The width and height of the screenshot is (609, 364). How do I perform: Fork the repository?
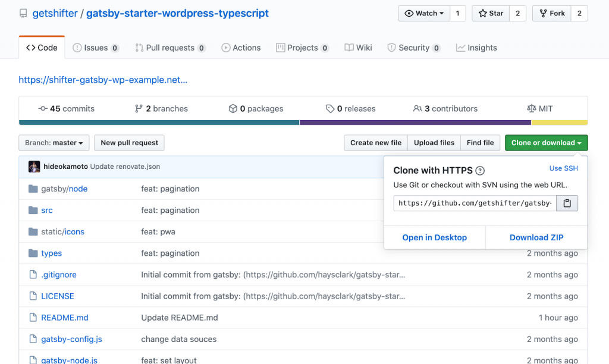[x=552, y=14]
